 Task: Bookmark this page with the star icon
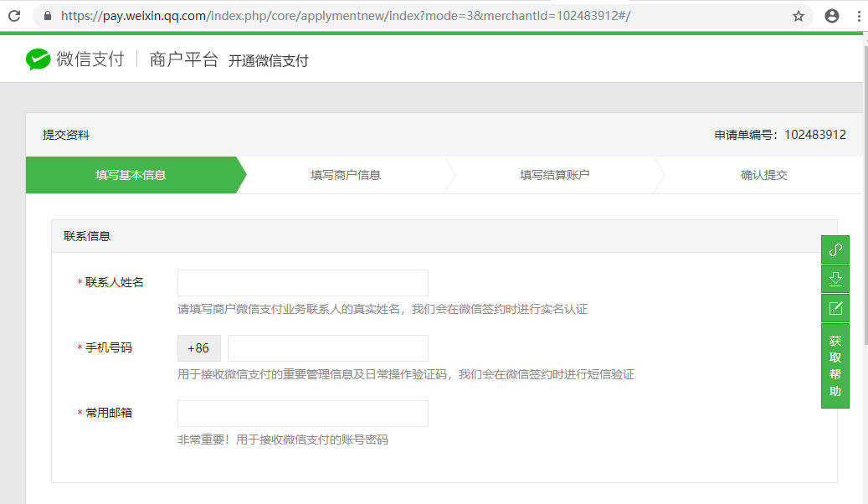click(799, 16)
